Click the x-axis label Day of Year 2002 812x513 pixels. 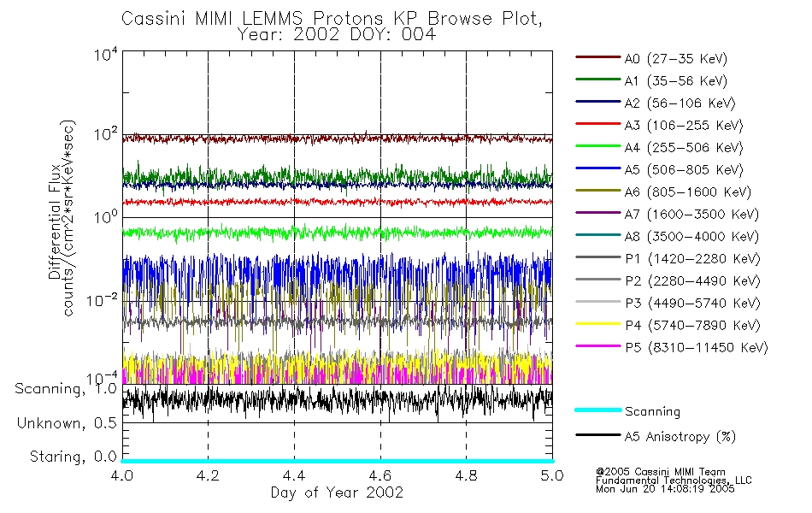tap(337, 492)
